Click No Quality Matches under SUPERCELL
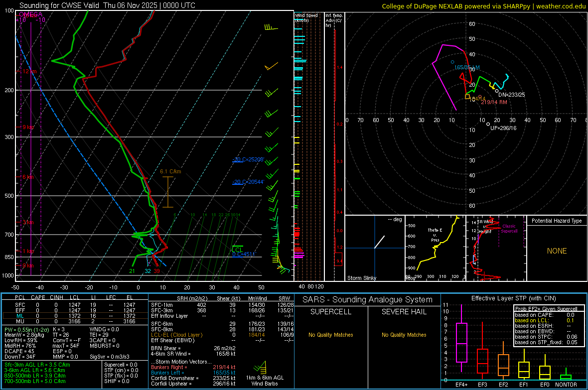Viewport: 588px width, 390px height. pyautogui.click(x=331, y=335)
